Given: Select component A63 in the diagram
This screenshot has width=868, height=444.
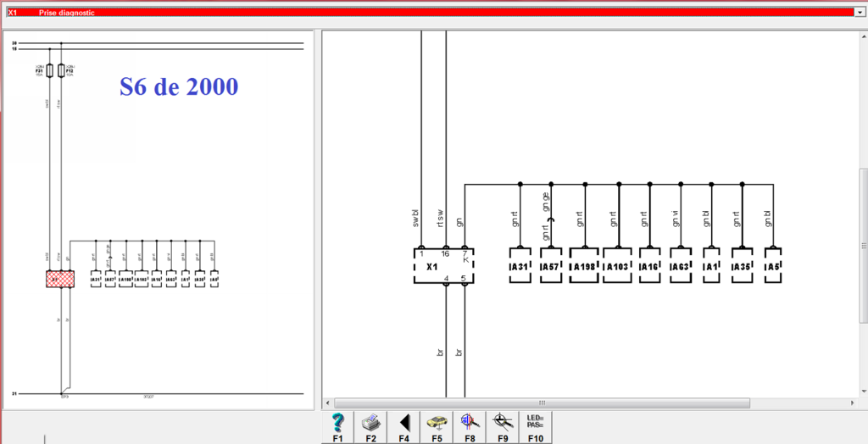Looking at the screenshot, I should 682,266.
